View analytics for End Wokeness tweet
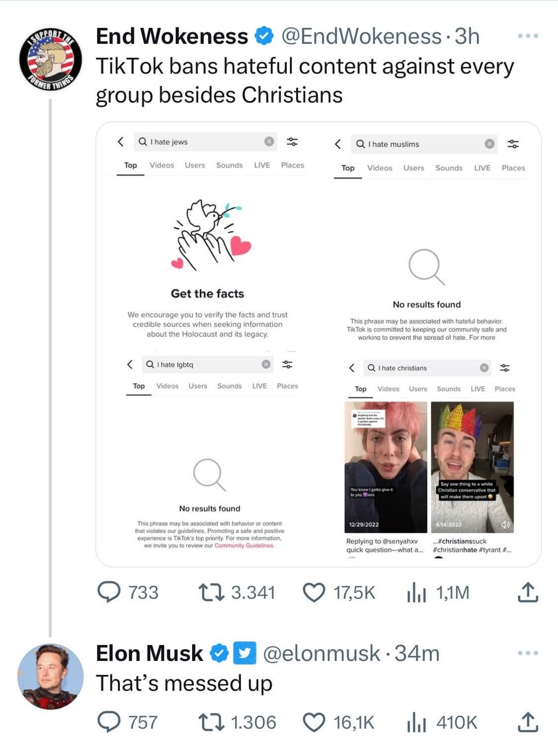The image size is (558, 756). [416, 593]
